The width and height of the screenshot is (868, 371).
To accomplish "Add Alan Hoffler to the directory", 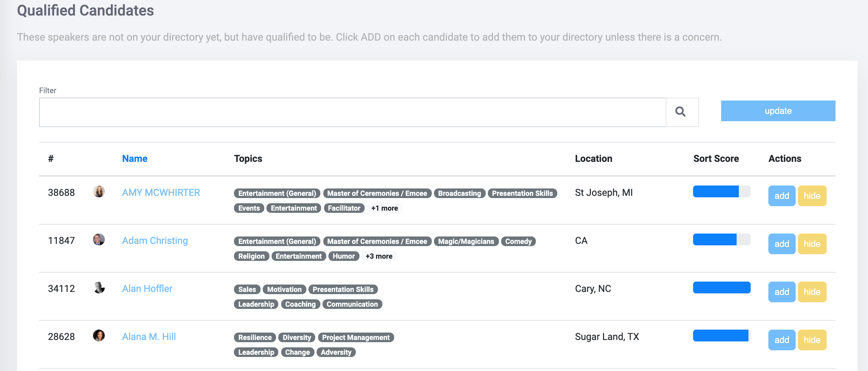I will [x=782, y=292].
